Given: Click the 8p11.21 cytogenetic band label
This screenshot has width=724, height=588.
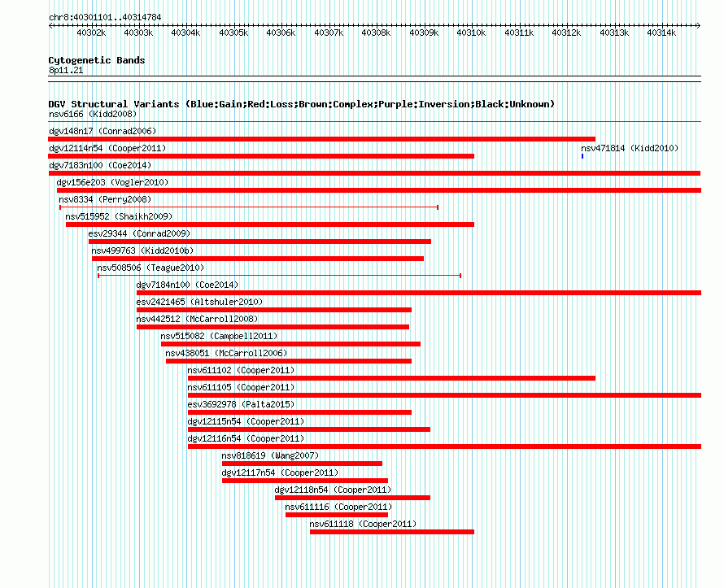Looking at the screenshot, I should pyautogui.click(x=66, y=70).
